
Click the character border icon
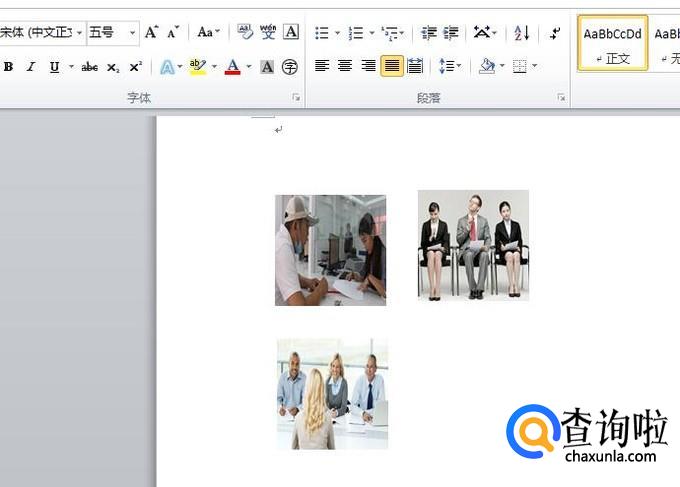(x=291, y=32)
